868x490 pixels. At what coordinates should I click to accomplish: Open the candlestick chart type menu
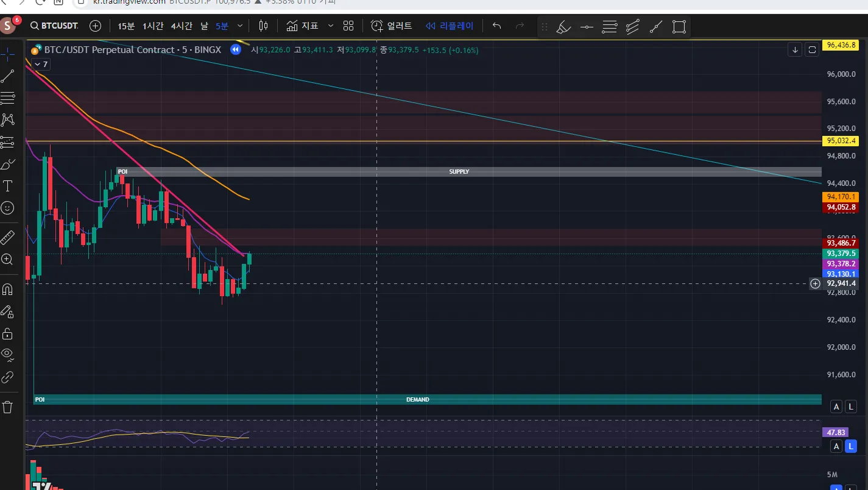[x=264, y=26]
